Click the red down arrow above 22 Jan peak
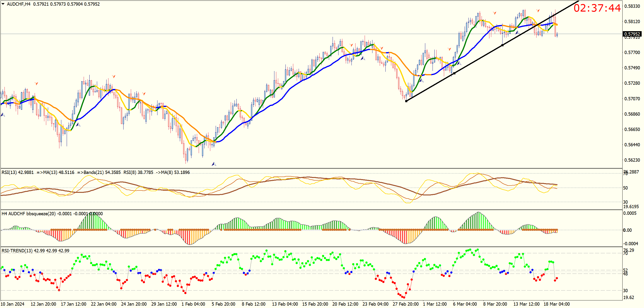This screenshot has width=644, height=308. point(114,76)
